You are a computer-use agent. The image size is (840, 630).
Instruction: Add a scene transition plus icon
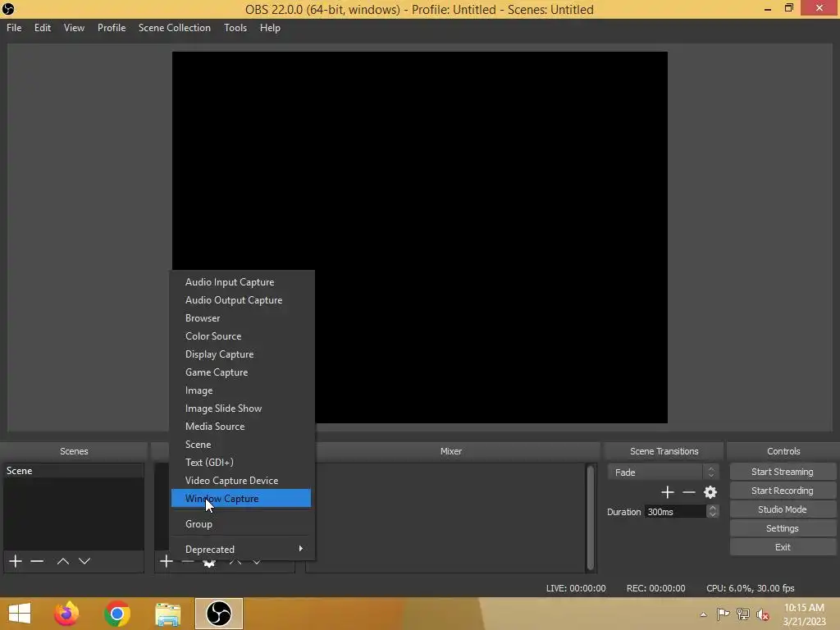point(668,492)
